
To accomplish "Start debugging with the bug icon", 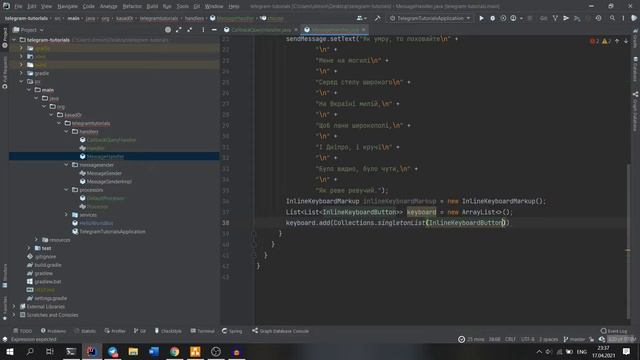I will (x=493, y=18).
